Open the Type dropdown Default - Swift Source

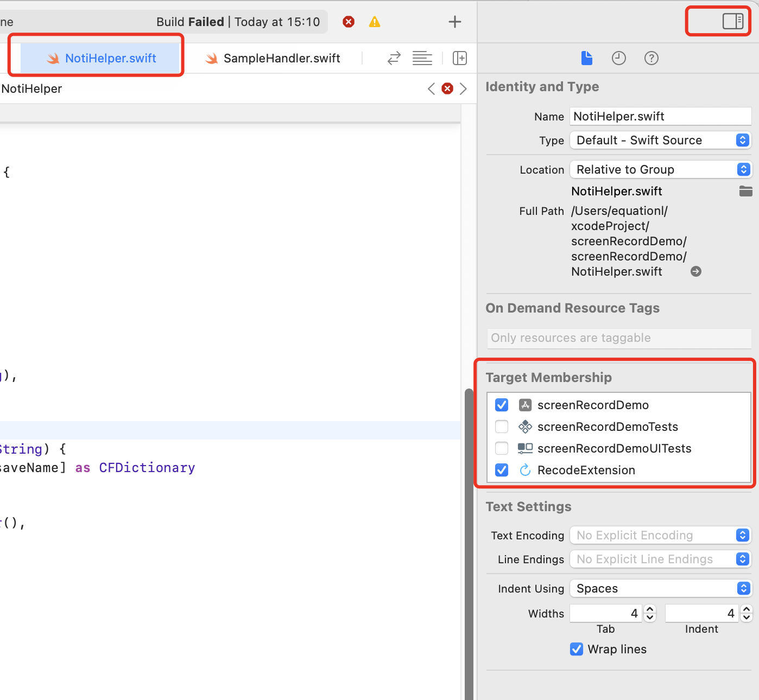(x=660, y=140)
